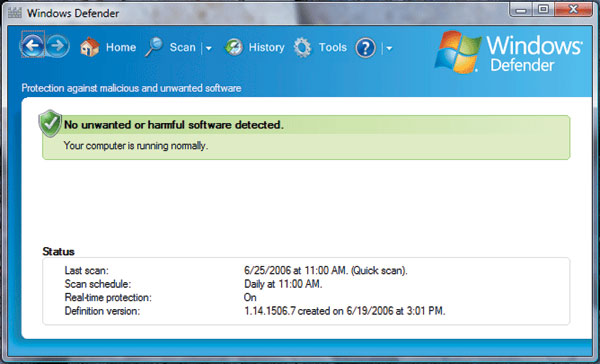Click the Home house icon
The image size is (600, 364).
(90, 47)
